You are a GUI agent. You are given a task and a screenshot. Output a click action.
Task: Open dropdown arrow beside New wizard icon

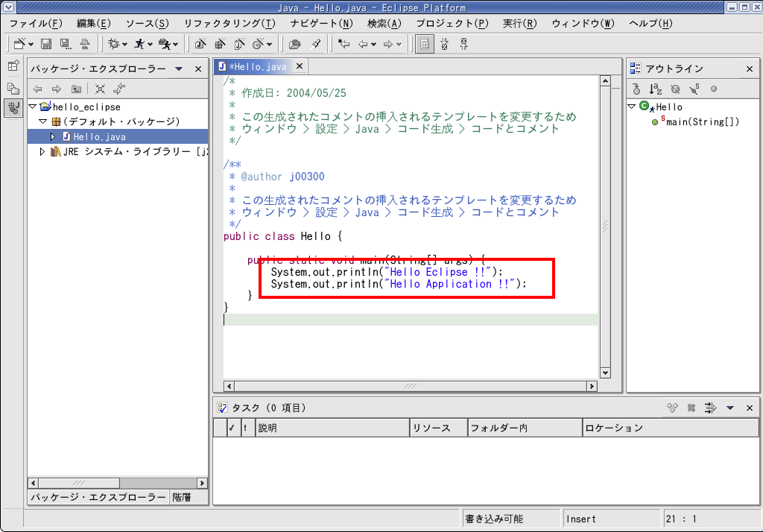point(31,45)
